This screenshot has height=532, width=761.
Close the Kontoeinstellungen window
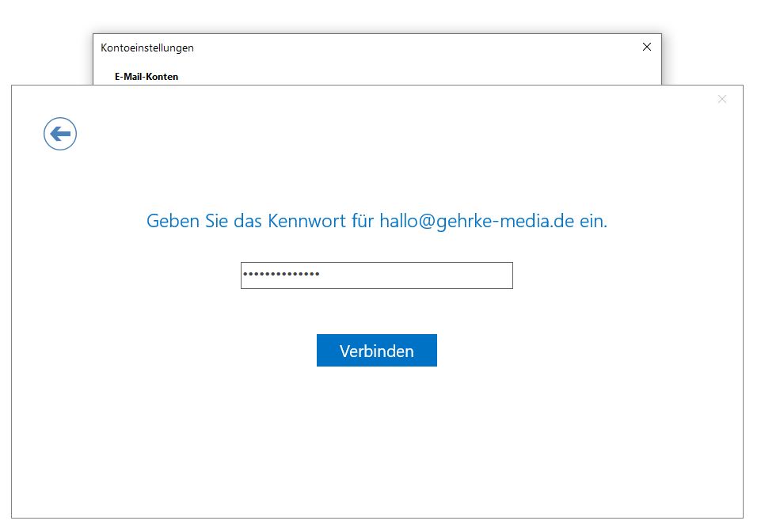(646, 47)
